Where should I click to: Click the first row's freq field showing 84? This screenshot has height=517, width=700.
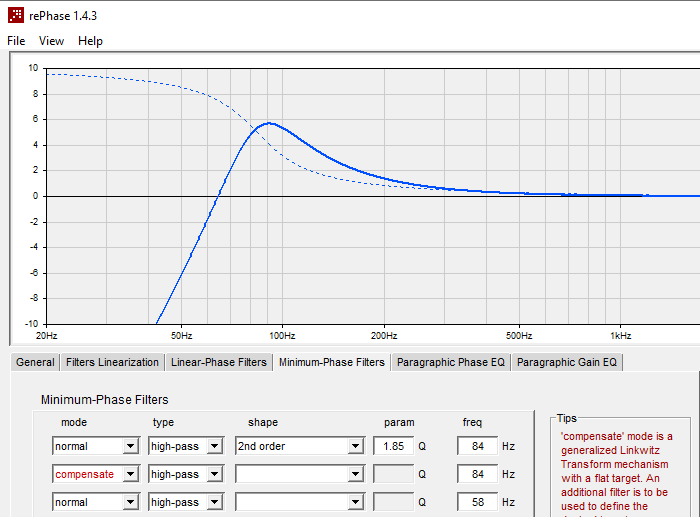(x=478, y=446)
